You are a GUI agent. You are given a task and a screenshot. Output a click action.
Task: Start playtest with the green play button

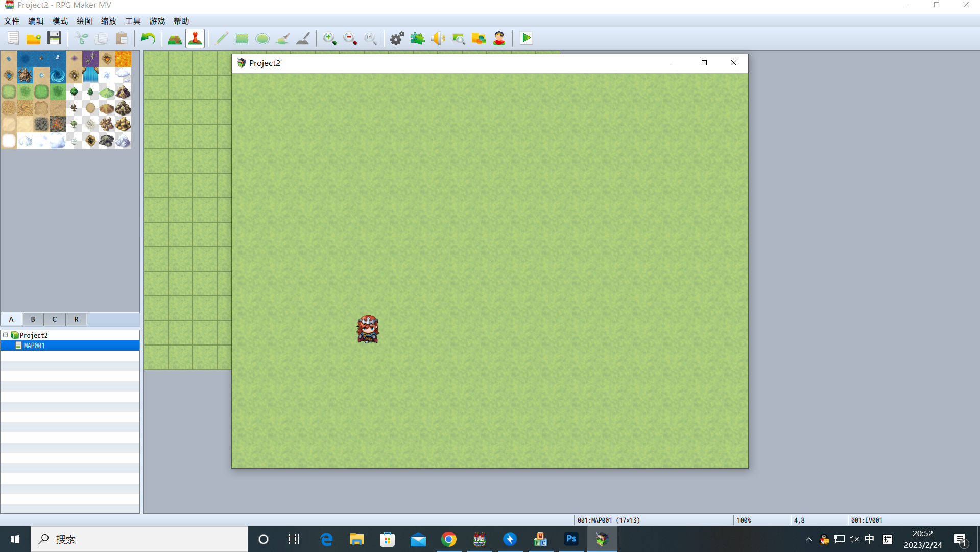coord(526,38)
